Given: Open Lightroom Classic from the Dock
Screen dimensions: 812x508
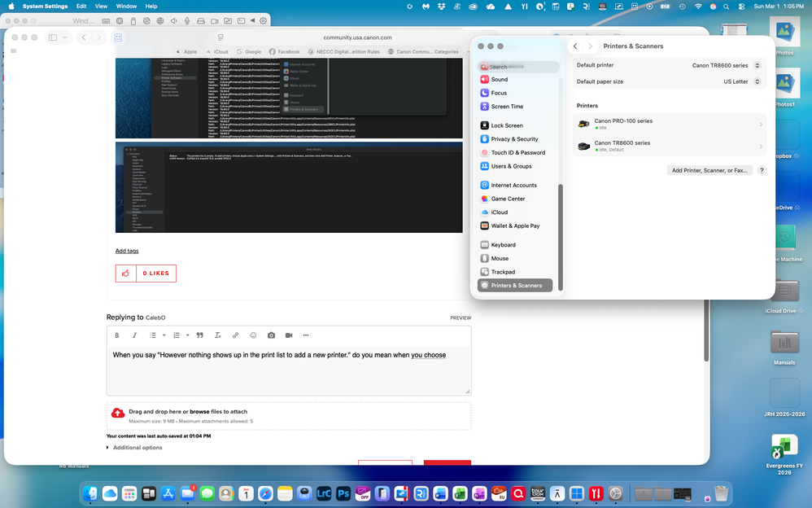Looking at the screenshot, I should 324,493.
